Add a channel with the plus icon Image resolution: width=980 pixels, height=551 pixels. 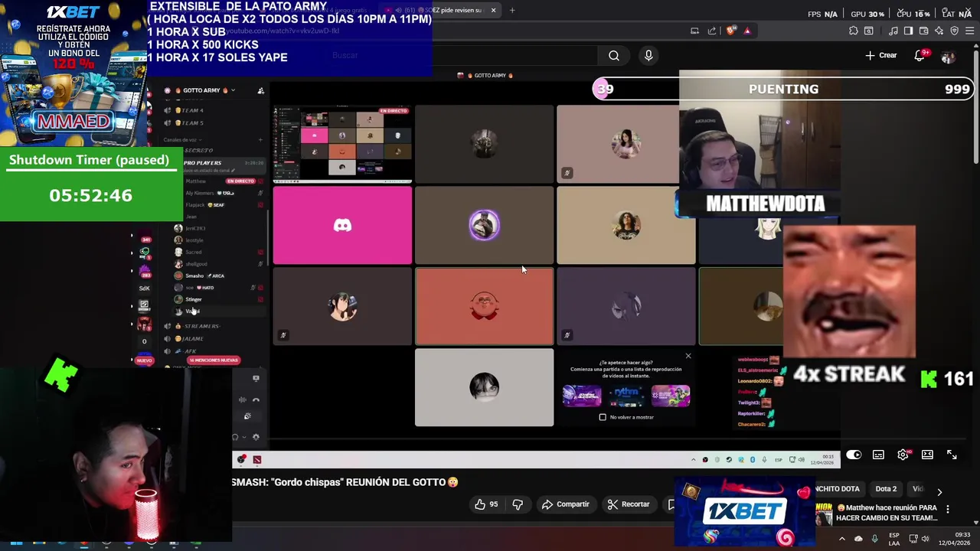click(260, 139)
